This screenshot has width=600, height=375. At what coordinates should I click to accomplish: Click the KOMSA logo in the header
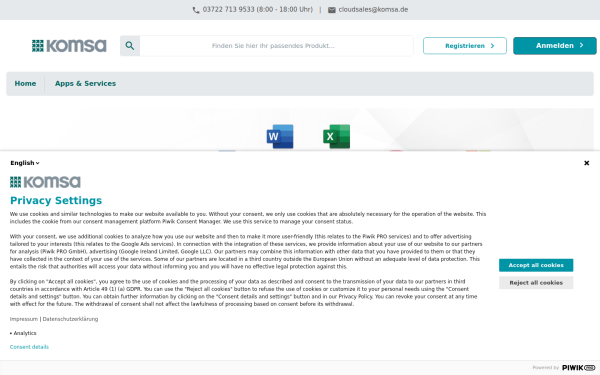pyautogui.click(x=69, y=46)
